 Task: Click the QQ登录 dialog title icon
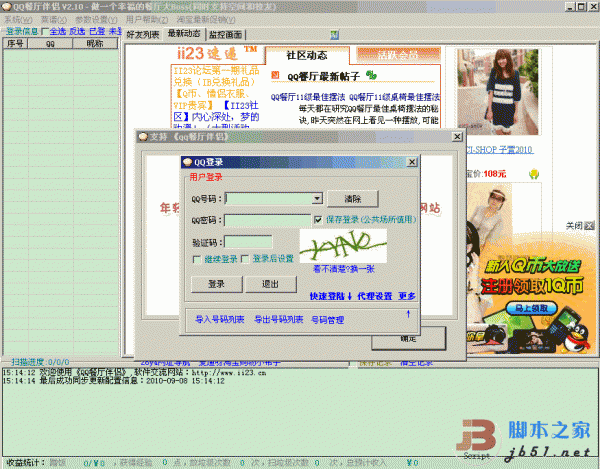coord(187,162)
